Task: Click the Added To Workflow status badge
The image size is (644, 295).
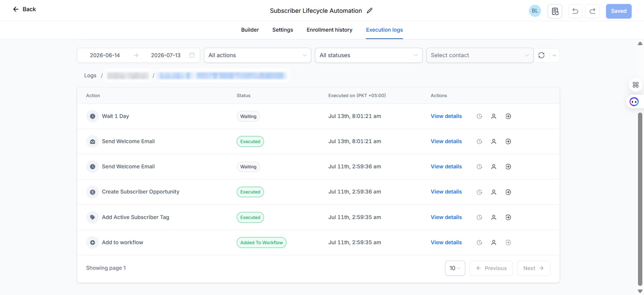Action: tap(262, 243)
